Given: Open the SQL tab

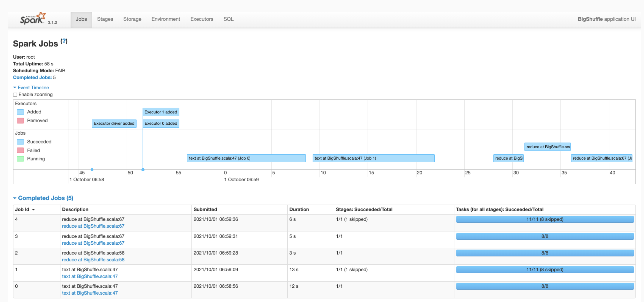Looking at the screenshot, I should pos(228,19).
